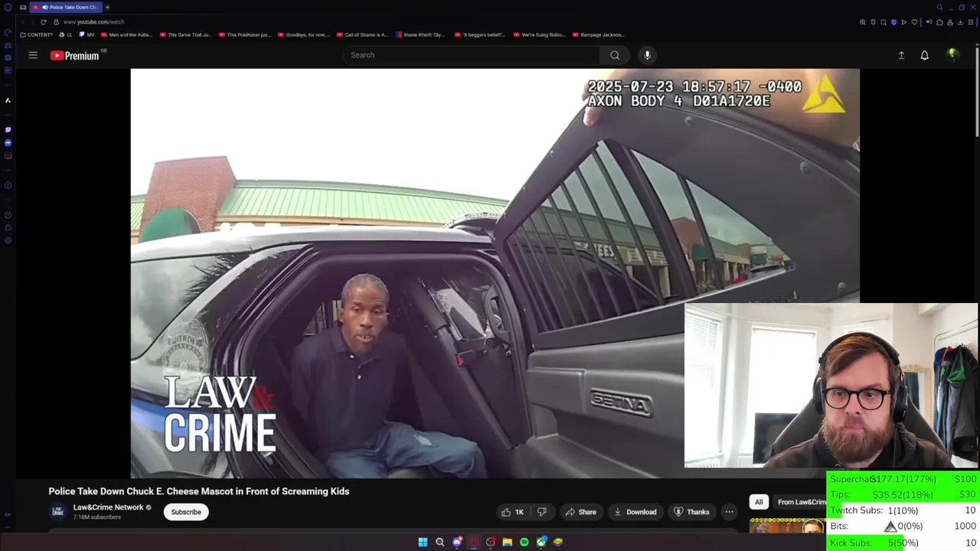Like the video with thumbs up
This screenshot has height=551, width=980.
(512, 512)
